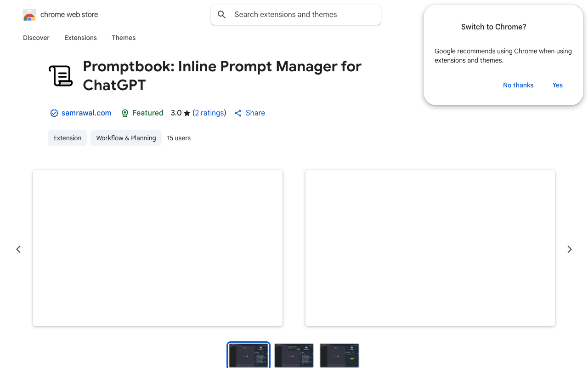This screenshot has height=368, width=588.
Task: Click the search magnifier icon
Action: [x=222, y=15]
